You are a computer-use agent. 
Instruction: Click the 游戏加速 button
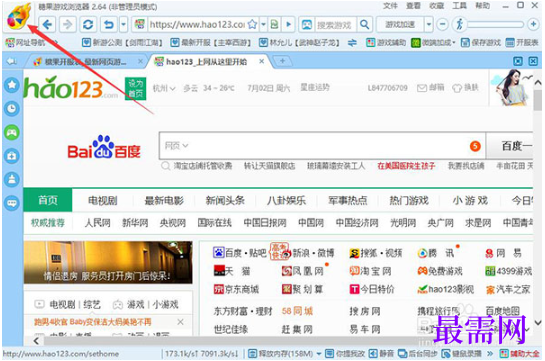400,25
